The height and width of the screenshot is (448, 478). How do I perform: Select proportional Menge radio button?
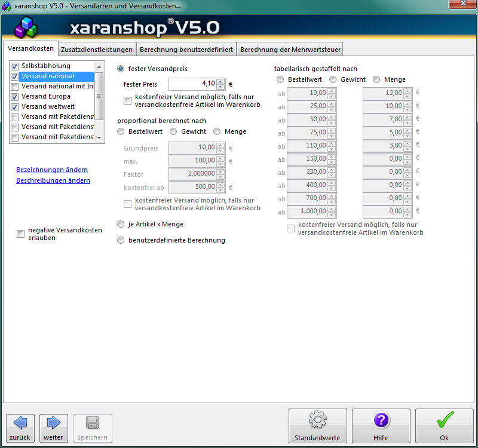pos(217,131)
